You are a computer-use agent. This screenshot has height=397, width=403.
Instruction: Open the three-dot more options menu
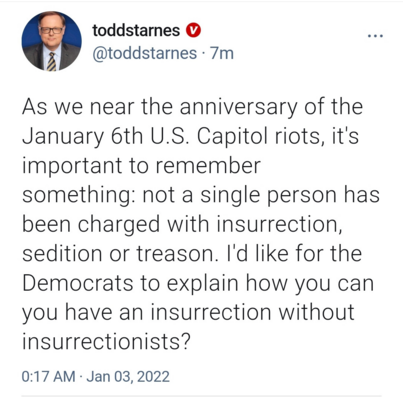(375, 35)
